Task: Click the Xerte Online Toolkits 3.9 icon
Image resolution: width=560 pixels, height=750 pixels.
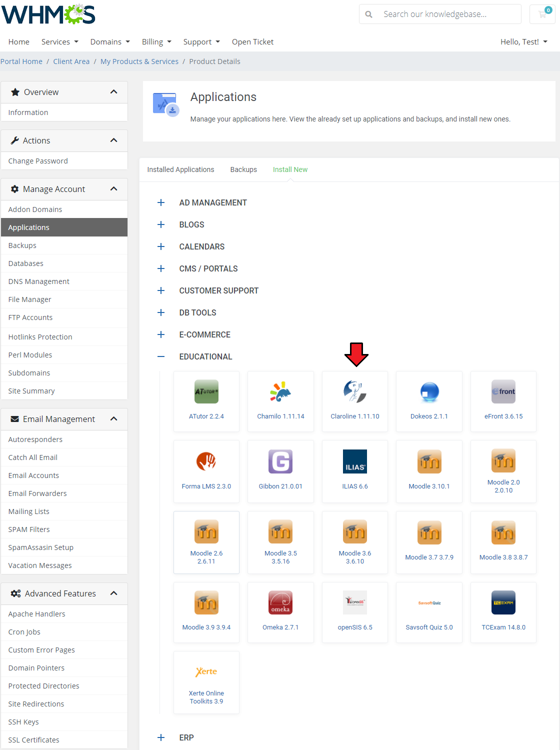Action: pos(206,671)
